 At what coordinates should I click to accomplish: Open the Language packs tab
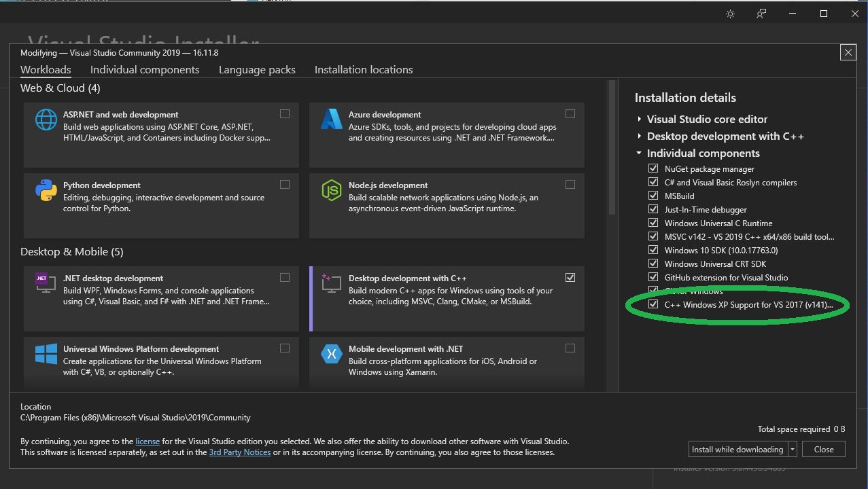tap(257, 69)
